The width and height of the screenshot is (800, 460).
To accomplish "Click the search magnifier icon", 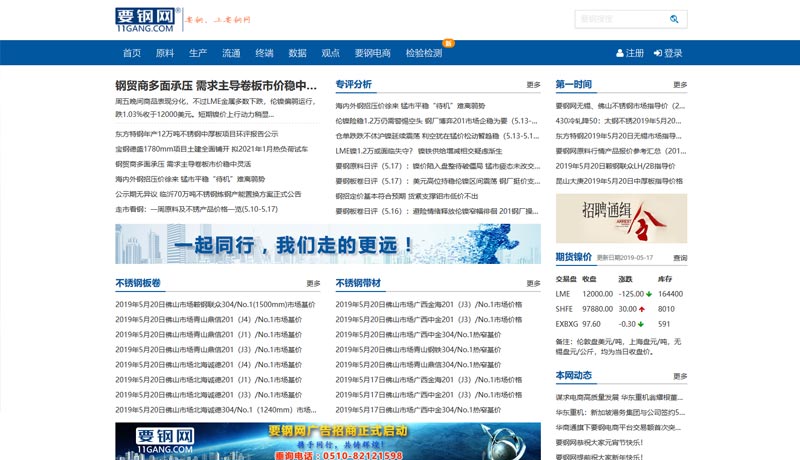I will 676,19.
